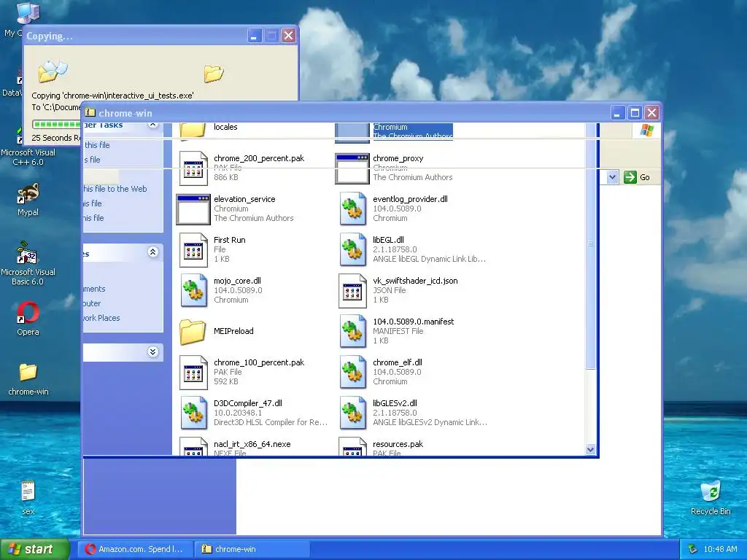Select the 104.0.5089.0.manifest file icon
Viewport: 747px width, 560px height.
(x=352, y=332)
